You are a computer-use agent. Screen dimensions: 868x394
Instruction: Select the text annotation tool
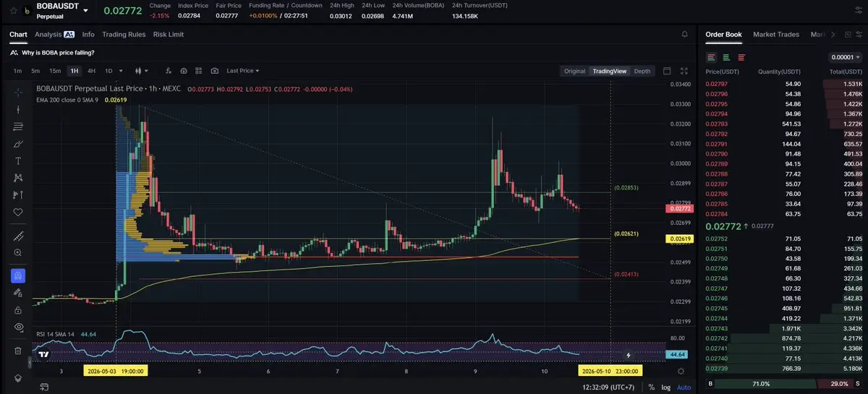(18, 160)
